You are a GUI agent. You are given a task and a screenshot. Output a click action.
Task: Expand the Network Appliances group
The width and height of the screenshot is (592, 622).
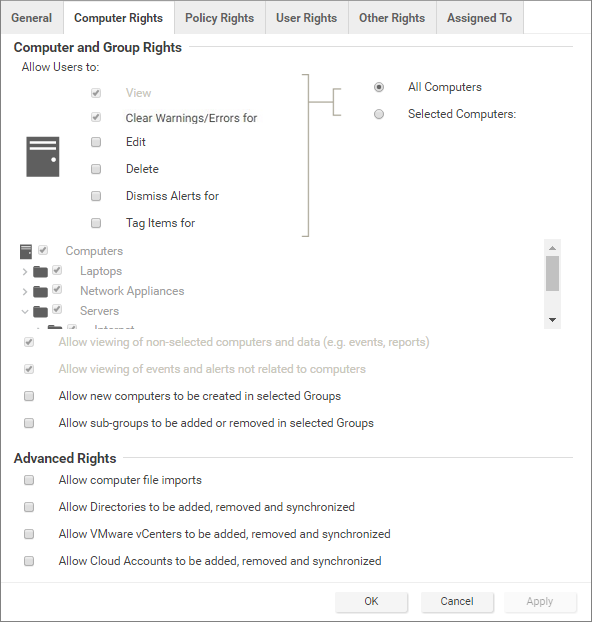point(25,292)
